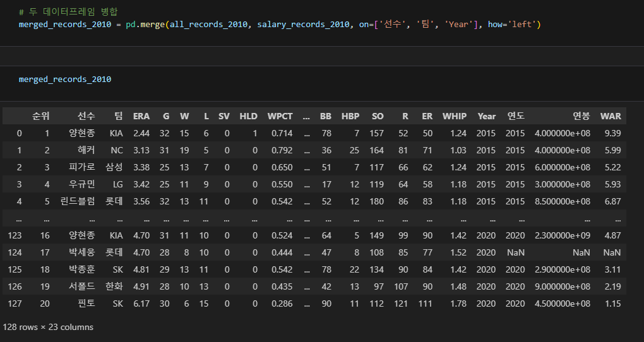Click the 순위 column header
Image resolution: width=644 pixels, height=342 pixels.
40,116
